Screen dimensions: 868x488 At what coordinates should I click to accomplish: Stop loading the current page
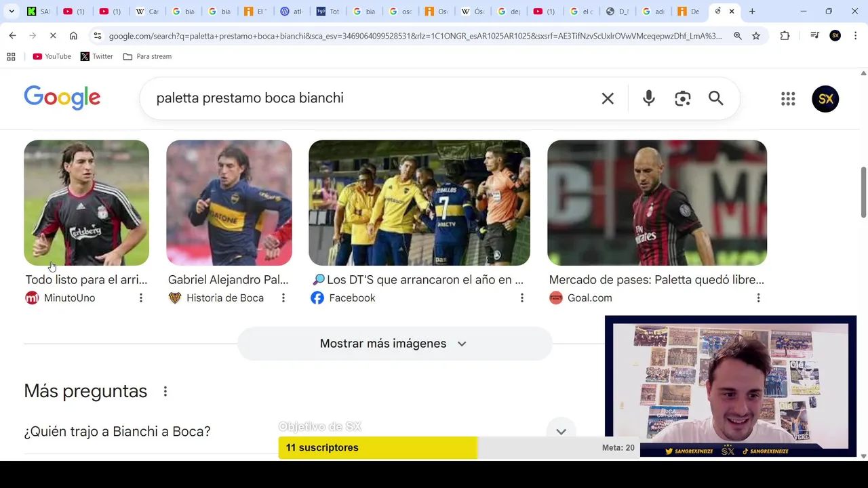(53, 36)
